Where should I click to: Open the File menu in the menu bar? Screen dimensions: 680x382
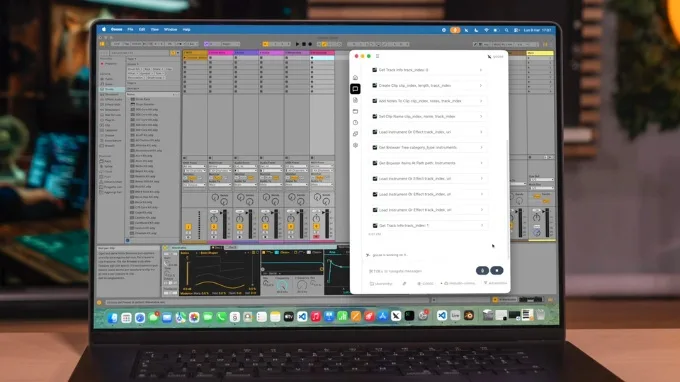click(x=130, y=29)
